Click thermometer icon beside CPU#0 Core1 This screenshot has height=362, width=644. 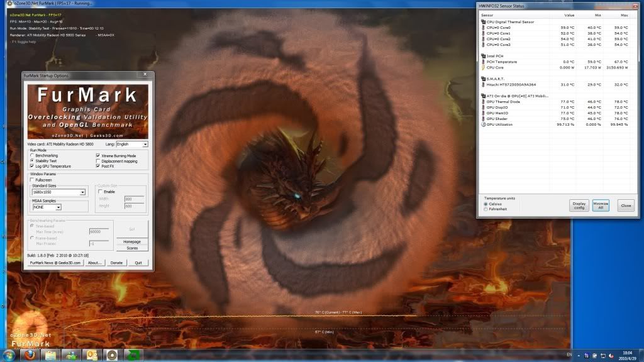click(x=483, y=33)
